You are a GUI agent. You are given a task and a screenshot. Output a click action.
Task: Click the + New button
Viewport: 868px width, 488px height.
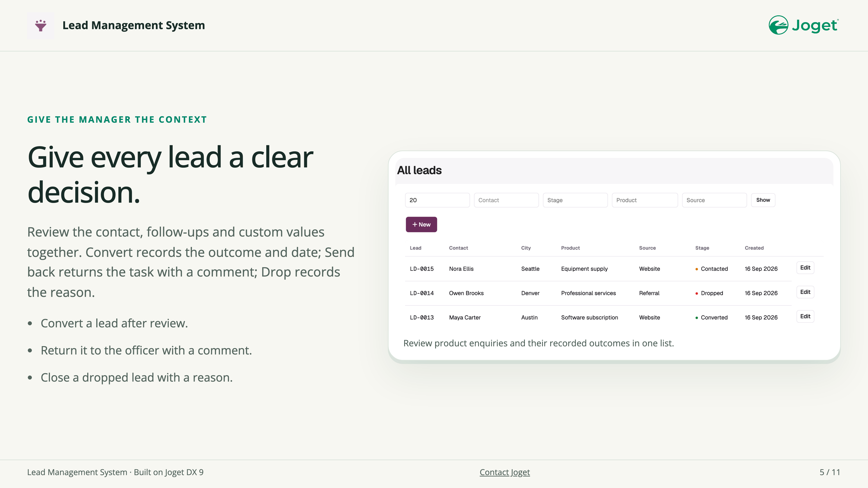421,224
